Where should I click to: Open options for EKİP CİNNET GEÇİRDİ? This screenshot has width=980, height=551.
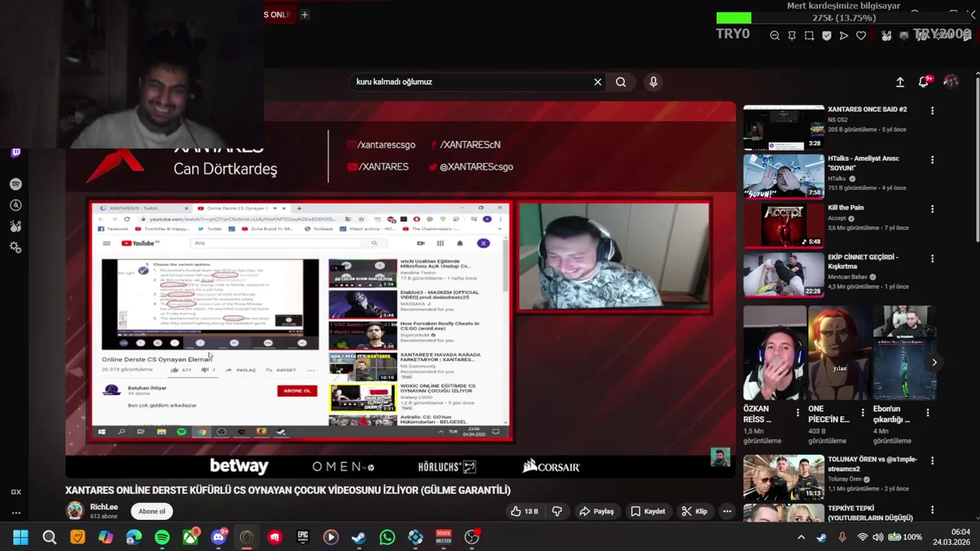click(932, 259)
